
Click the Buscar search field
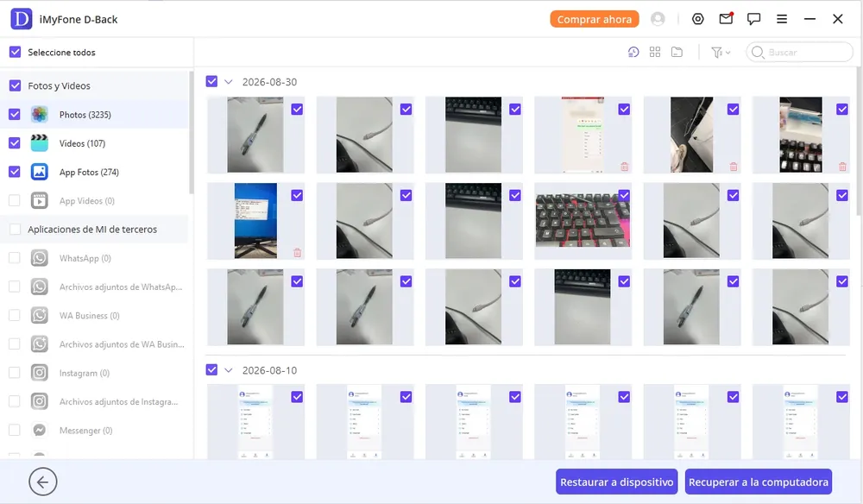coord(800,53)
